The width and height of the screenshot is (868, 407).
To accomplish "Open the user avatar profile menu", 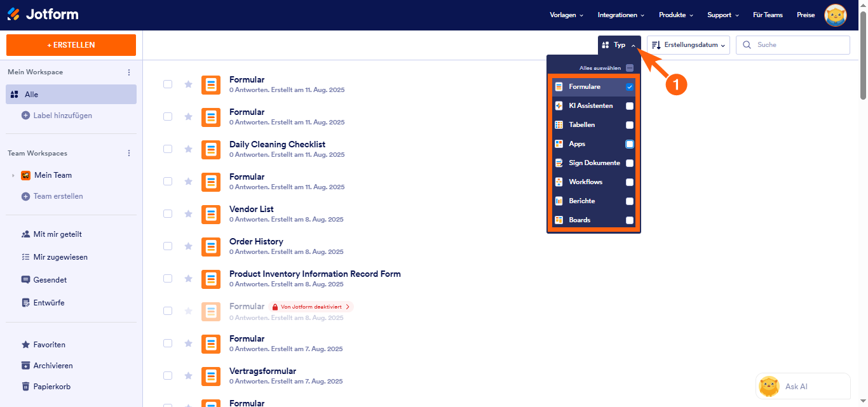I will point(835,15).
